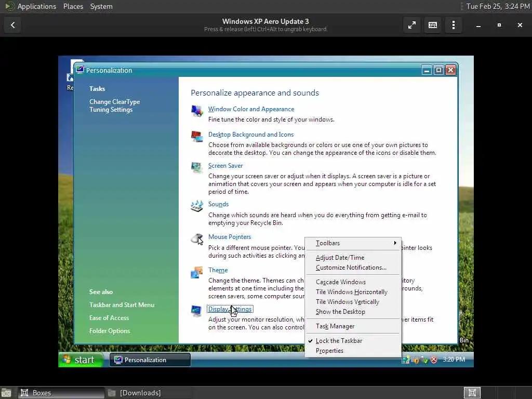
Task: Click Change ClearType Tuning Settings task
Action: point(114,105)
